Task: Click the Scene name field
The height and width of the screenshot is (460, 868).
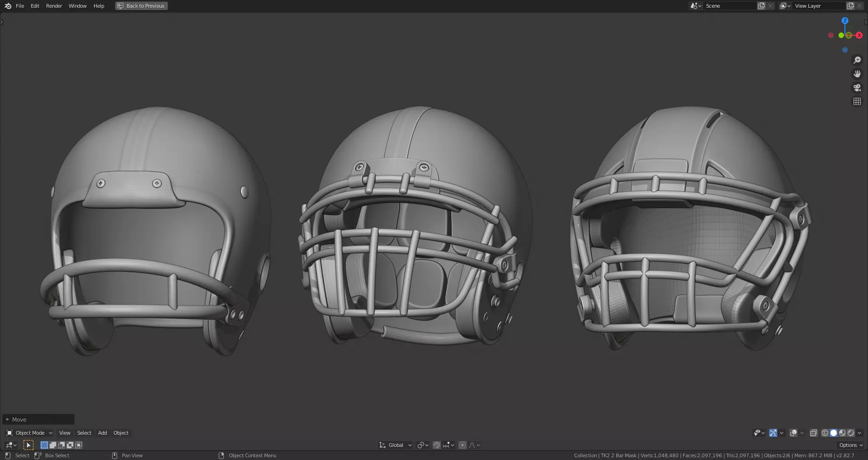Action: (x=730, y=6)
